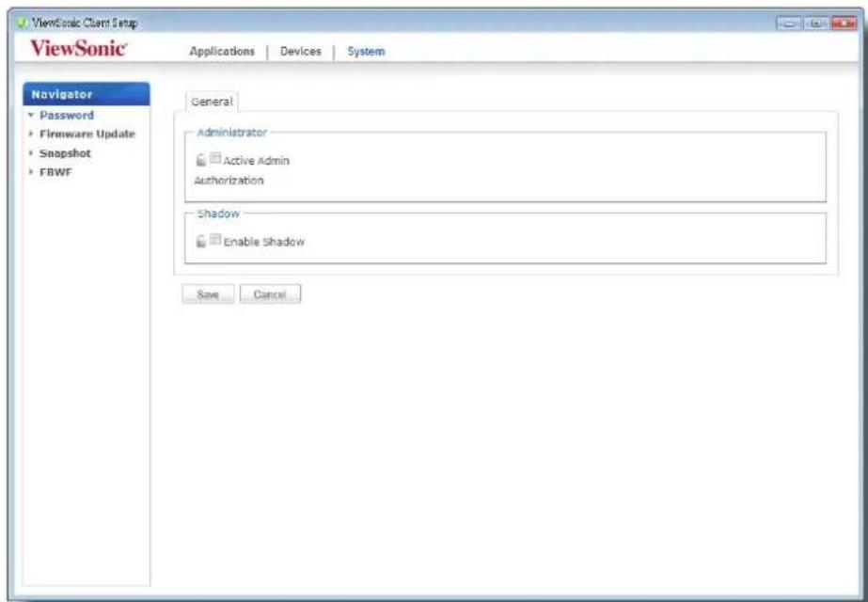Image resolution: width=868 pixels, height=602 pixels.
Task: Minimize the ViewSonic Client Setup window
Action: pos(790,24)
